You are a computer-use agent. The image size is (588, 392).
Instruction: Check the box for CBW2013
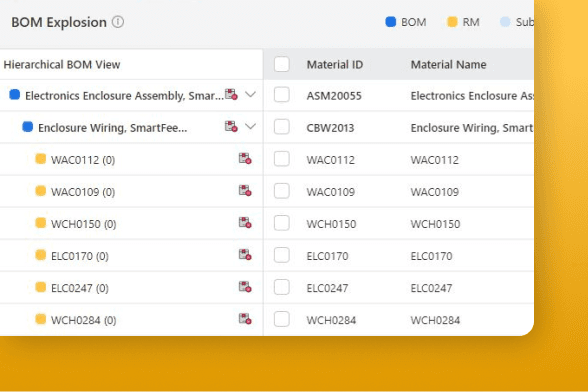point(282,127)
